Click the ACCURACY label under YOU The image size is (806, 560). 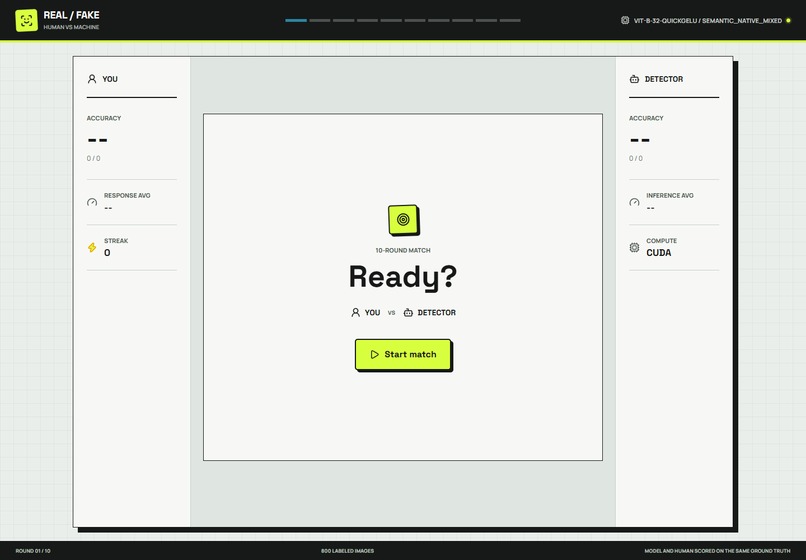(x=104, y=118)
